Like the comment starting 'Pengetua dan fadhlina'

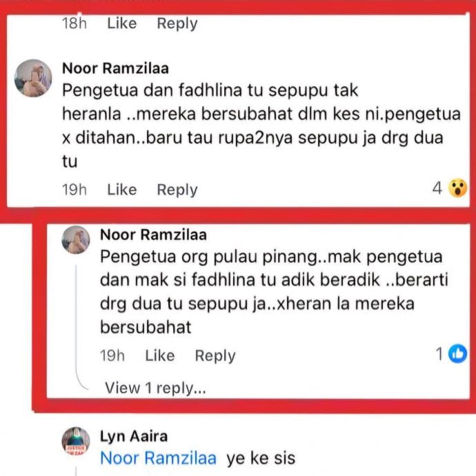click(x=122, y=190)
